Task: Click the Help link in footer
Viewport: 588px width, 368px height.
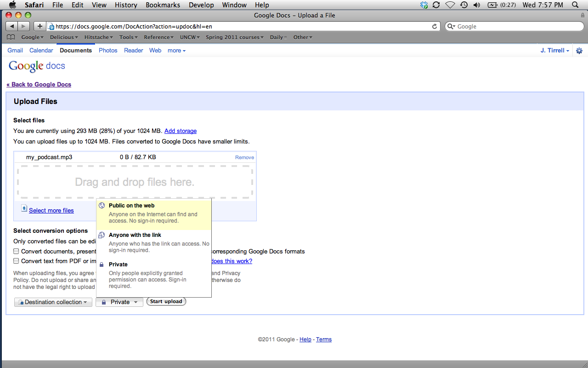Action: (x=305, y=339)
